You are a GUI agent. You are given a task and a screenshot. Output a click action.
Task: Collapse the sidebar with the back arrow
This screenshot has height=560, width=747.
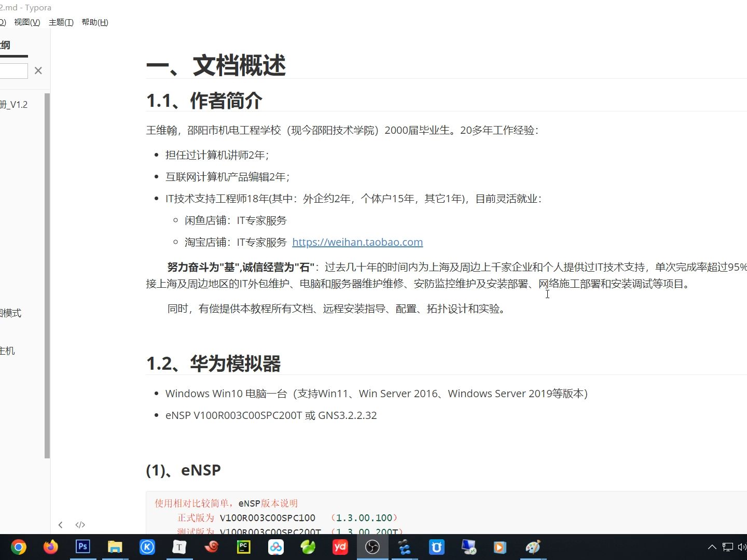pos(61,525)
